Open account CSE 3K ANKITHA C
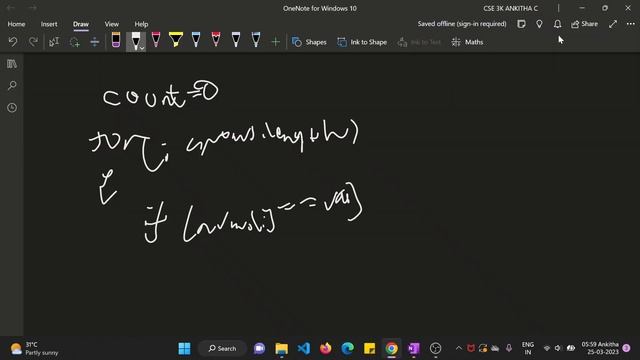The height and width of the screenshot is (360, 640). (x=510, y=8)
